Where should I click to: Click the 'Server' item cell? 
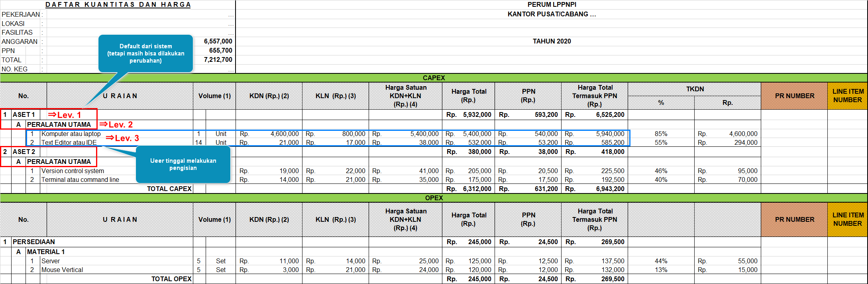click(x=51, y=261)
